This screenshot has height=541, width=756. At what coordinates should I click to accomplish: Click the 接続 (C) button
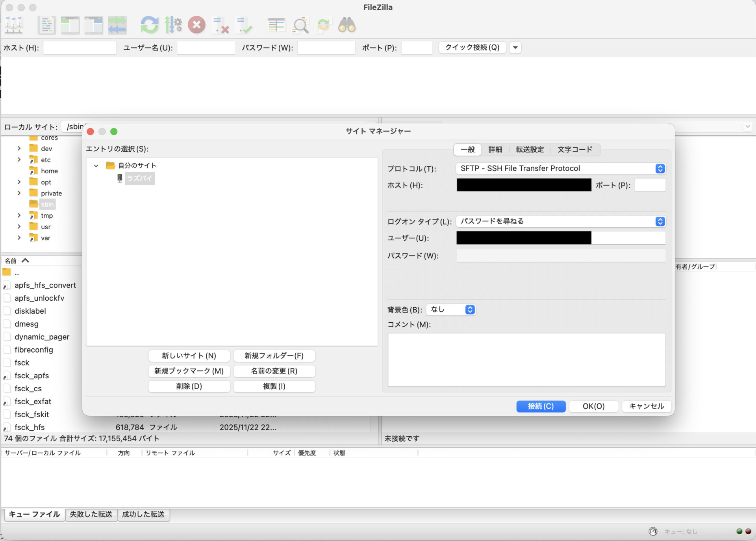point(541,406)
